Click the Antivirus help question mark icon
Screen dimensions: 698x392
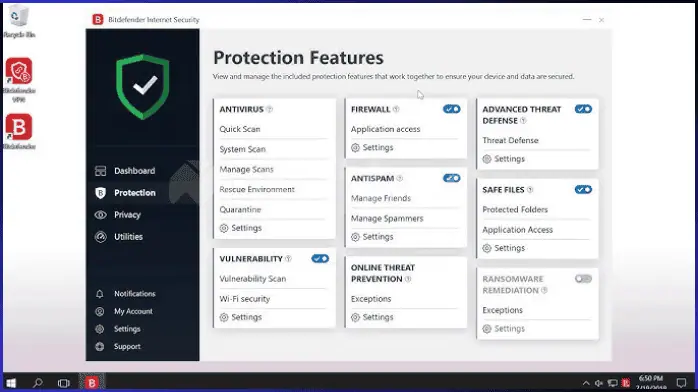[269, 109]
